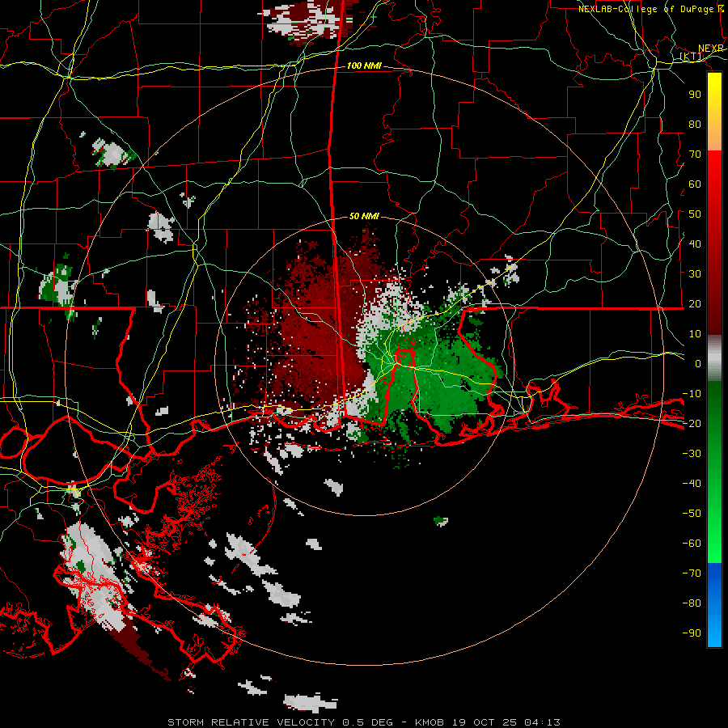The height and width of the screenshot is (728, 728).
Task: Click the "0" value on the velocity scale
Action: click(698, 363)
